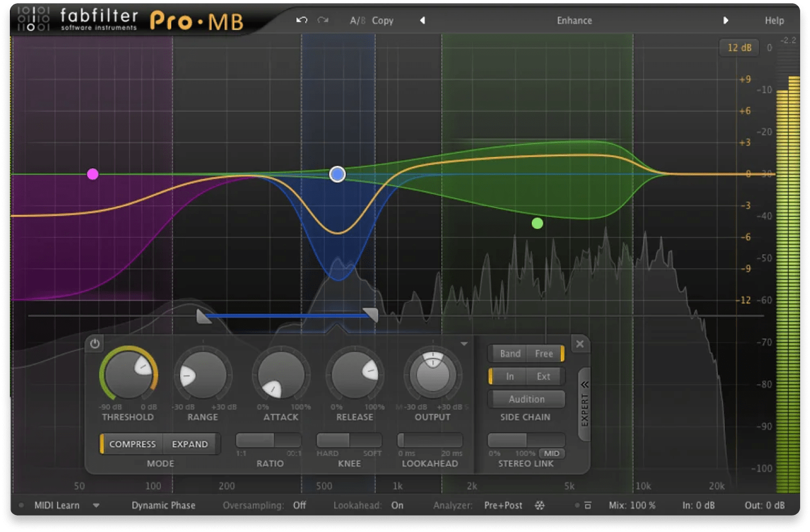
Task: Click the Redo icon in the toolbar
Action: coord(323,20)
